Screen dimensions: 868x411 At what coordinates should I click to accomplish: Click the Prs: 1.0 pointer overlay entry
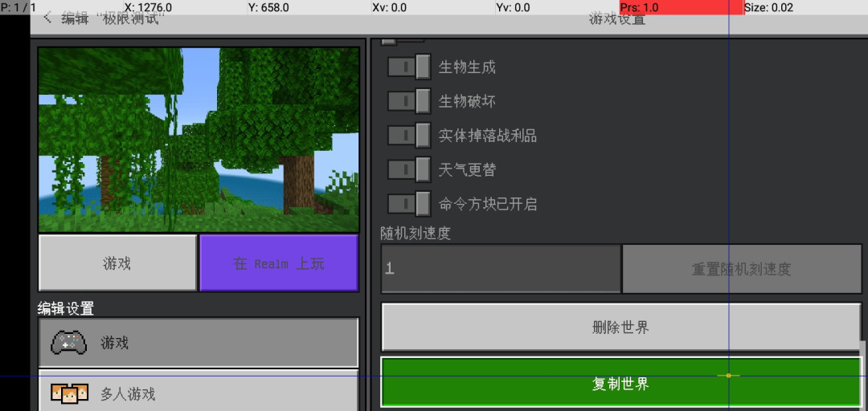[x=682, y=8]
